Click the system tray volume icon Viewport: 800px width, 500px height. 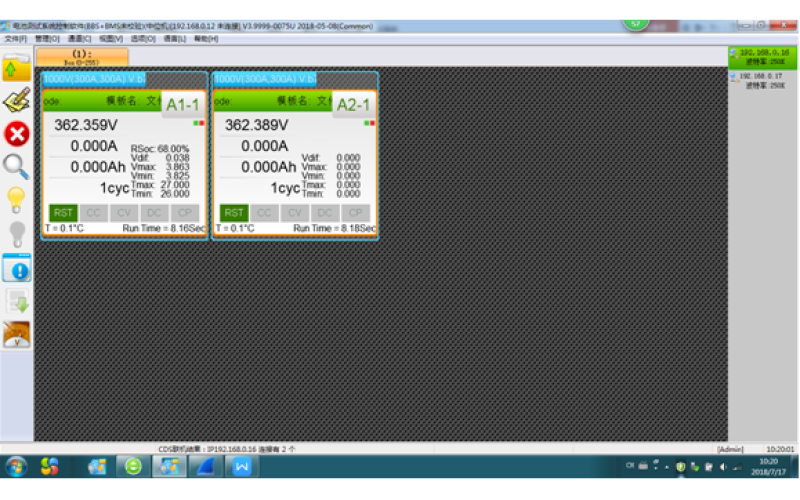pos(723,466)
